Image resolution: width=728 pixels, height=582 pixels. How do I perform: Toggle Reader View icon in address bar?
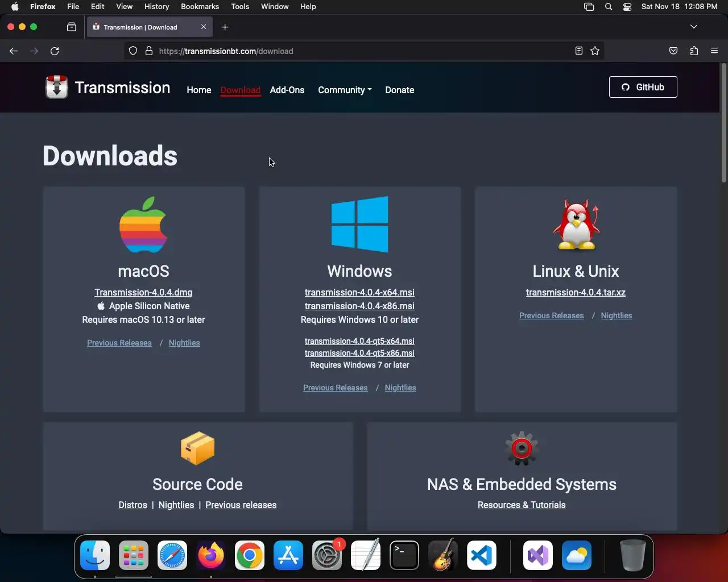[579, 51]
